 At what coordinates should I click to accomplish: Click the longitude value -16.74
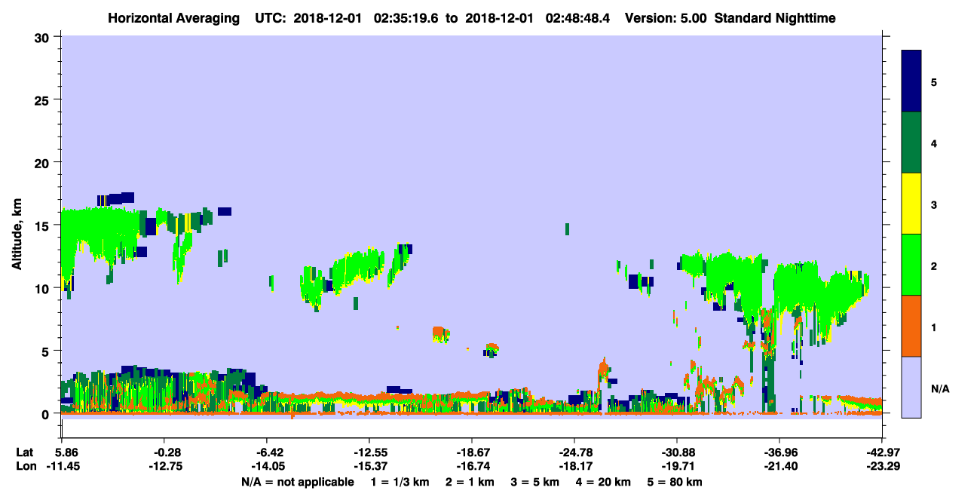point(471,466)
